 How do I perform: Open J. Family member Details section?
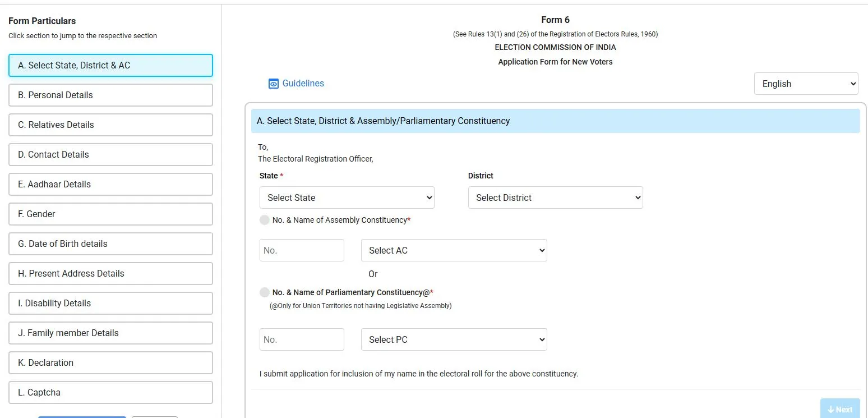point(110,333)
